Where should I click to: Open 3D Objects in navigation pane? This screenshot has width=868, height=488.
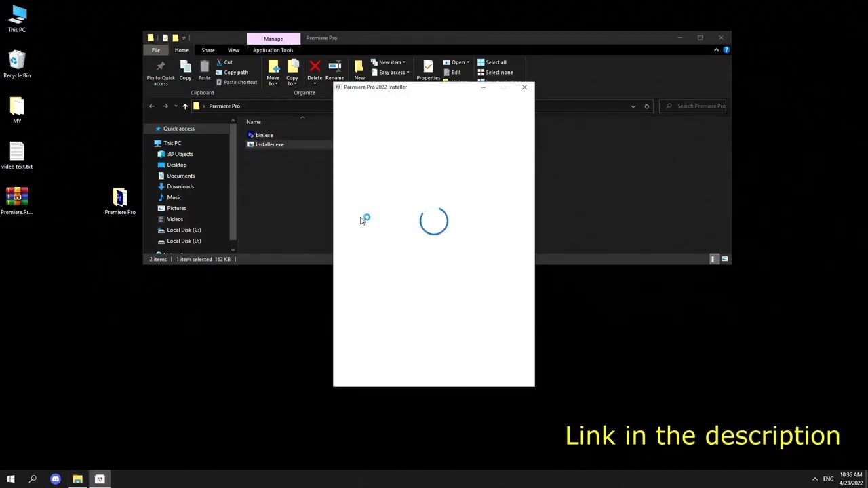[180, 154]
